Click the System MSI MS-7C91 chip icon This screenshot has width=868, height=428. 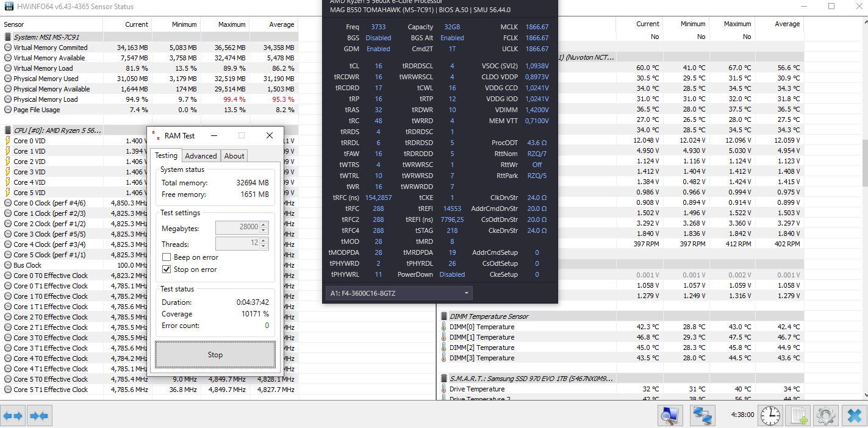(x=7, y=37)
